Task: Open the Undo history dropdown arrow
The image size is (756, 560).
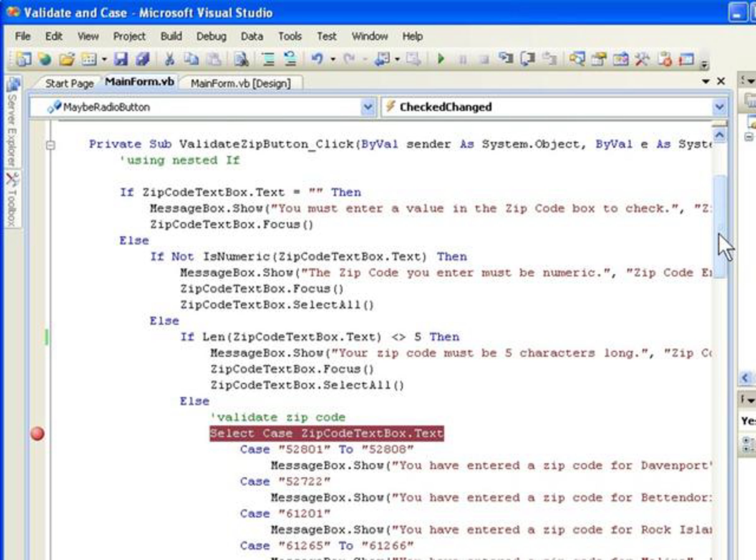Action: pyautogui.click(x=333, y=60)
